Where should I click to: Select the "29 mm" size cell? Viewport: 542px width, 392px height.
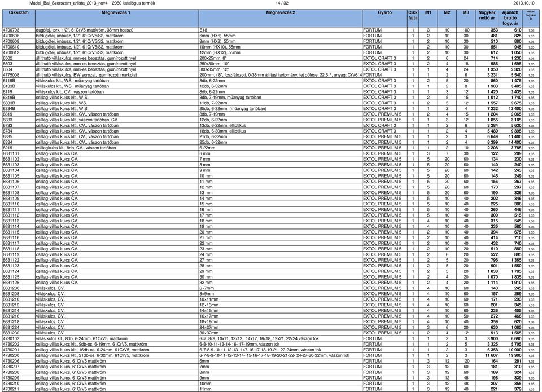(x=206, y=271)
